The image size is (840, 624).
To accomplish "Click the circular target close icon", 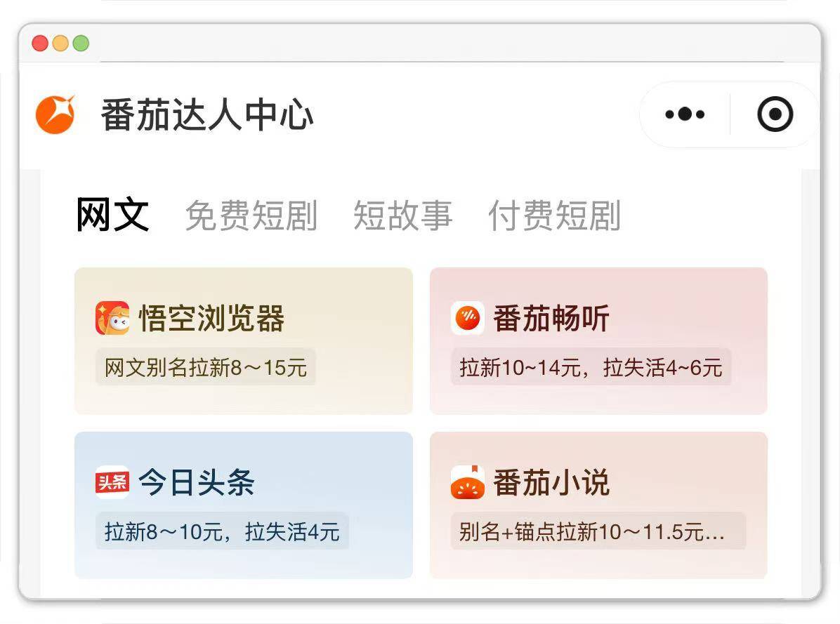I will 775,114.
